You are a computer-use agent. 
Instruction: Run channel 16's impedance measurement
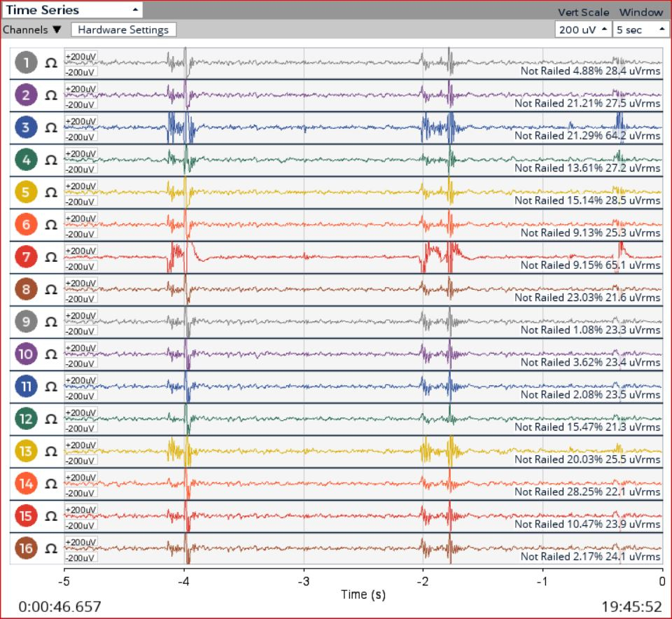49,550
